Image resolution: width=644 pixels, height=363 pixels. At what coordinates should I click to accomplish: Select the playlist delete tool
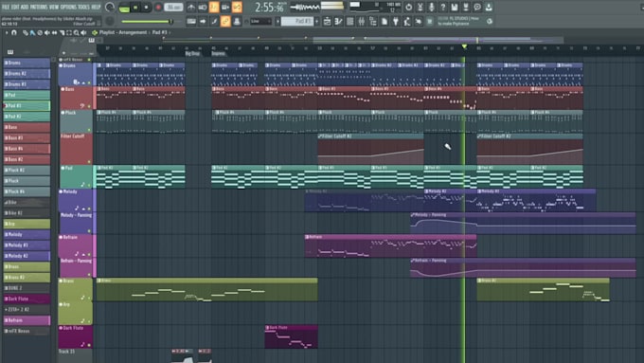[x=40, y=33]
